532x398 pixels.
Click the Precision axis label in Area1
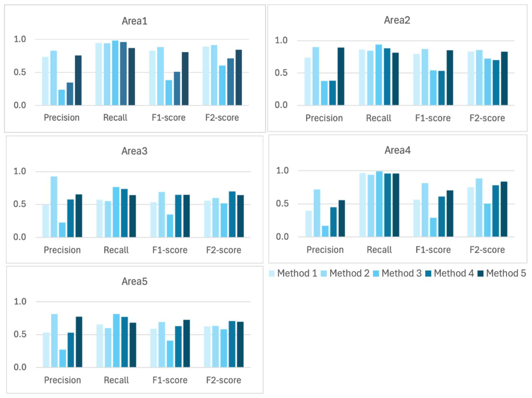[x=61, y=117]
